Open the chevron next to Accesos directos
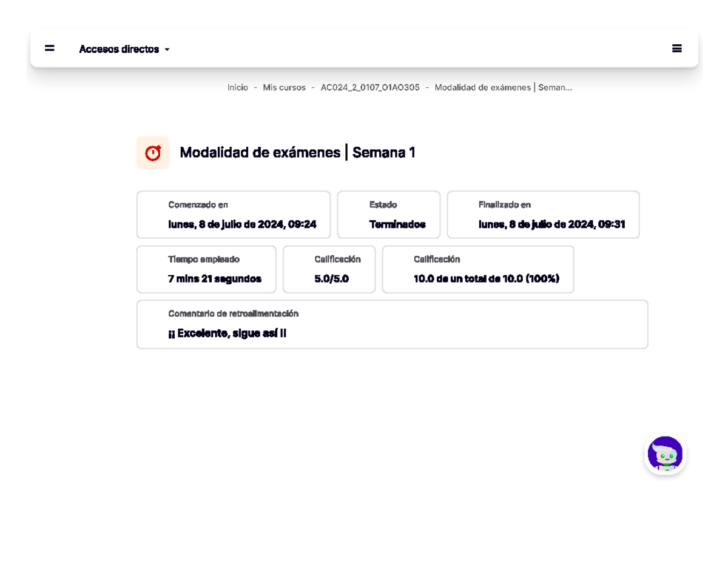 click(x=167, y=50)
